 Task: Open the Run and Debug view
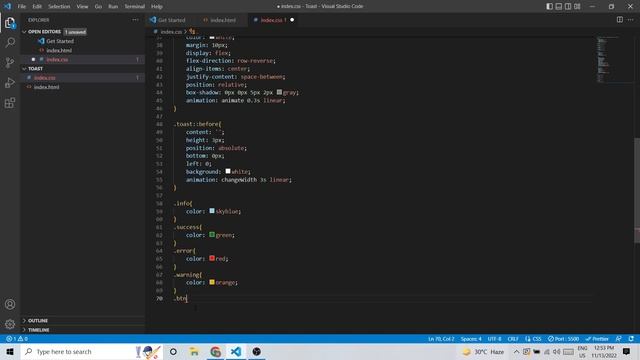click(10, 82)
